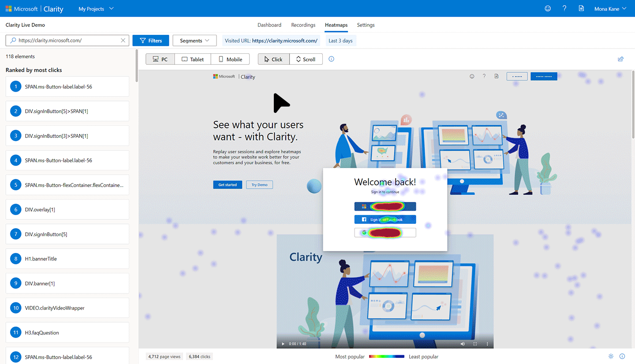Select rank 6 DIV.overlay[1]
Viewport: 635px width, 364px height.
point(67,210)
